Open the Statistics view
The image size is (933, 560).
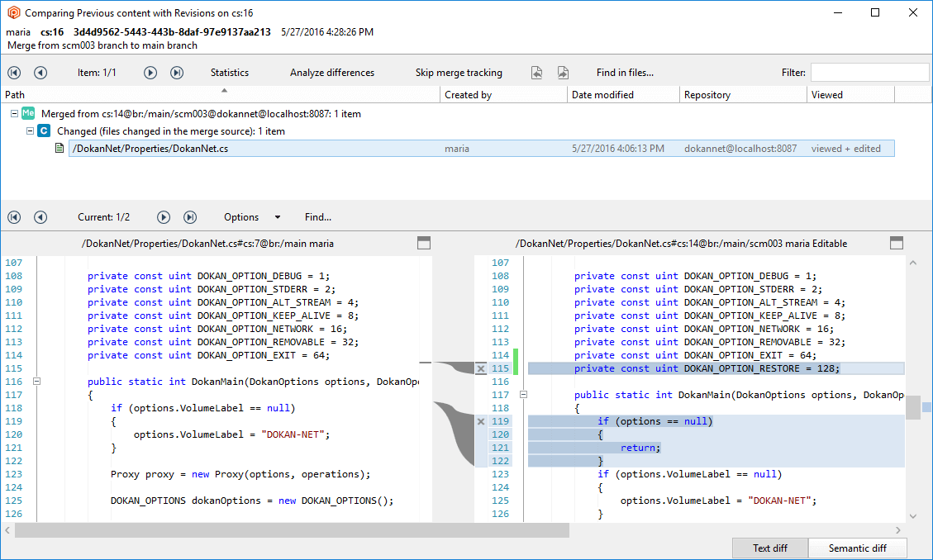(x=230, y=73)
